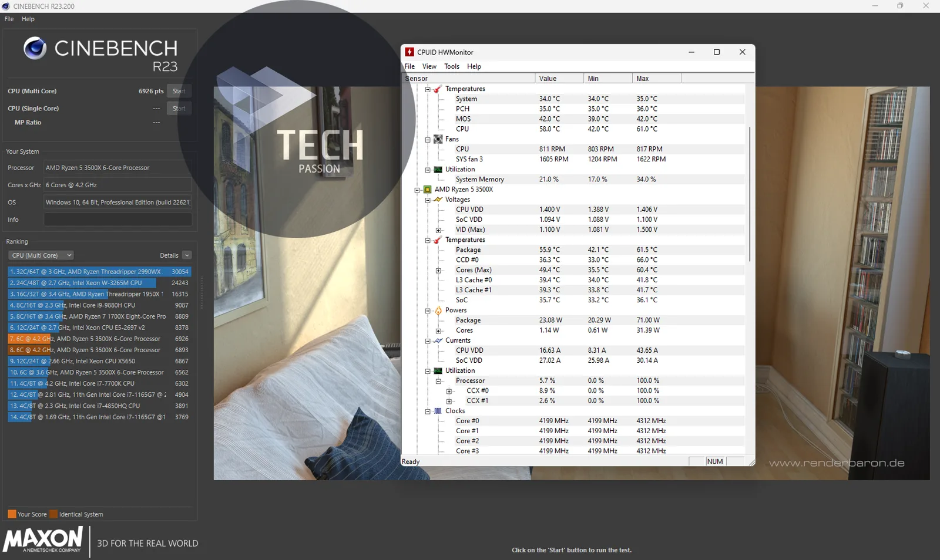Viewport: 940px width, 560px height.
Task: Click the Info input field in Your System
Action: (x=118, y=220)
